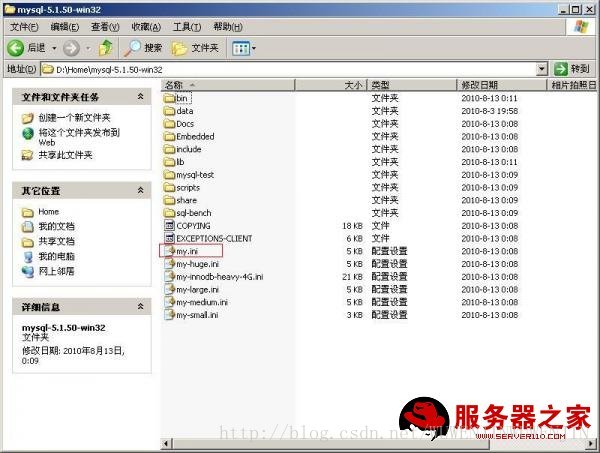Select the mysql-test folder icon
This screenshot has width=600, height=453.
pos(170,175)
